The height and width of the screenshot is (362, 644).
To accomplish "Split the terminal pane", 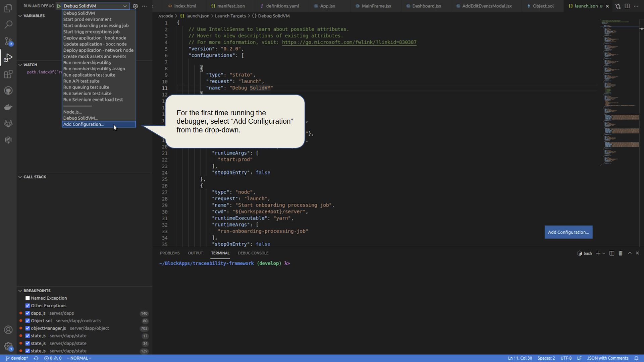I will coord(612,253).
